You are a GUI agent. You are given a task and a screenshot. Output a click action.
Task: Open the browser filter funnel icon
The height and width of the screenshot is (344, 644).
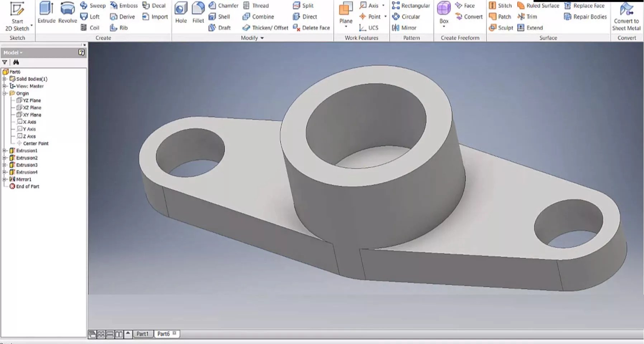click(x=5, y=62)
